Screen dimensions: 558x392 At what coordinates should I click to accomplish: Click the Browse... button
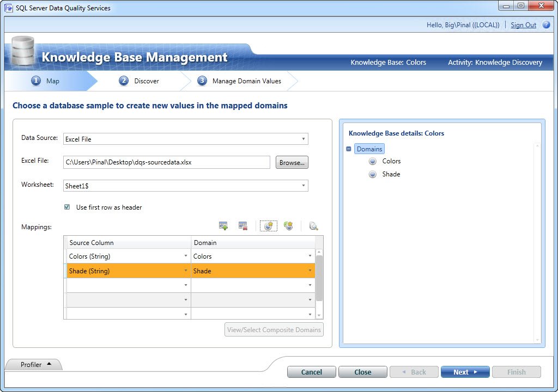click(x=292, y=163)
